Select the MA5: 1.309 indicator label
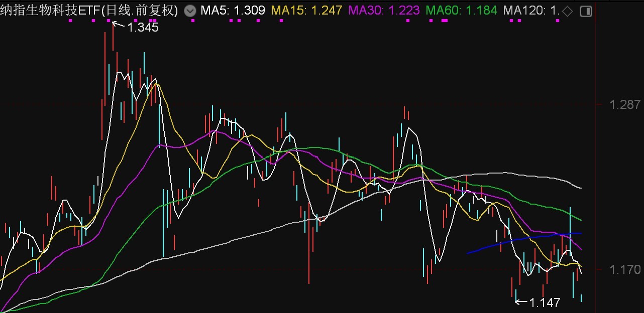Screen dimensions: 644x313 point(233,11)
